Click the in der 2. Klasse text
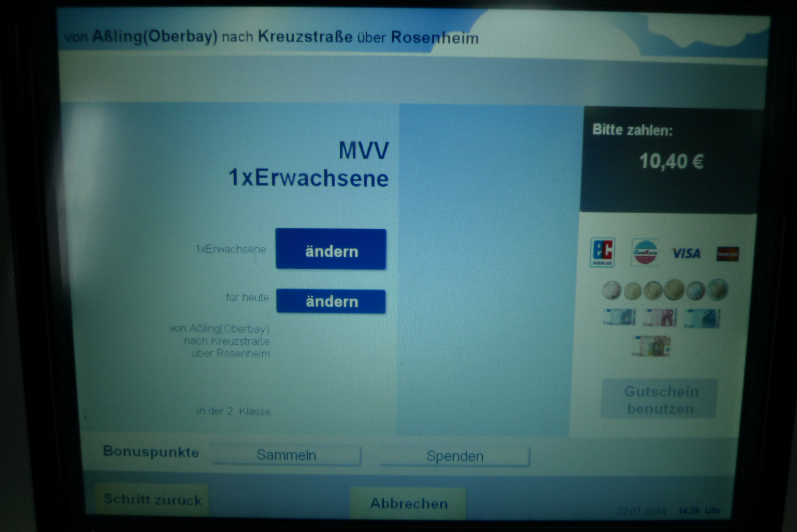The height and width of the screenshot is (532, 797). [233, 411]
